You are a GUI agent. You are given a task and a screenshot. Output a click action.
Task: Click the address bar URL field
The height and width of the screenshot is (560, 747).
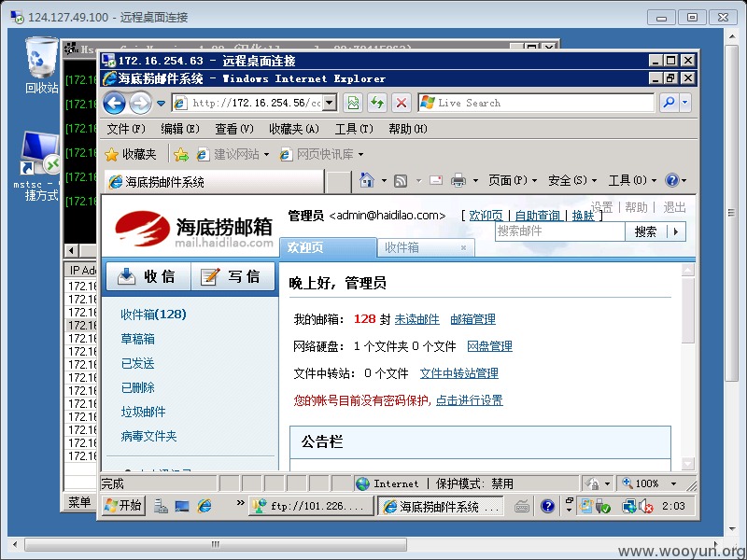(x=247, y=103)
